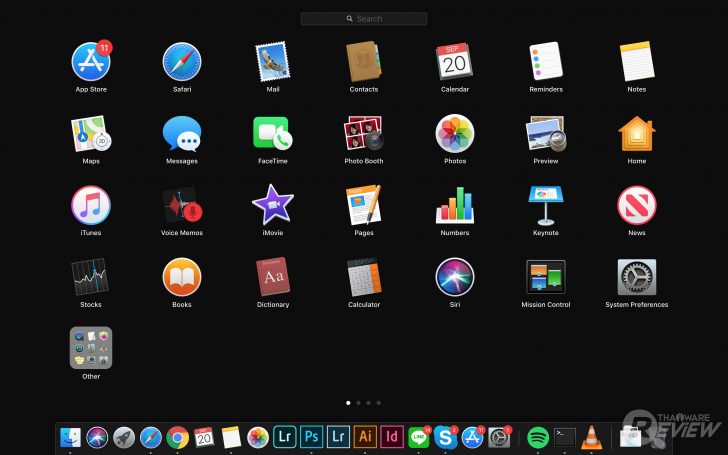This screenshot has height=455, width=728.
Task: Open the App Store icon in the Dock
Action: tap(473, 437)
